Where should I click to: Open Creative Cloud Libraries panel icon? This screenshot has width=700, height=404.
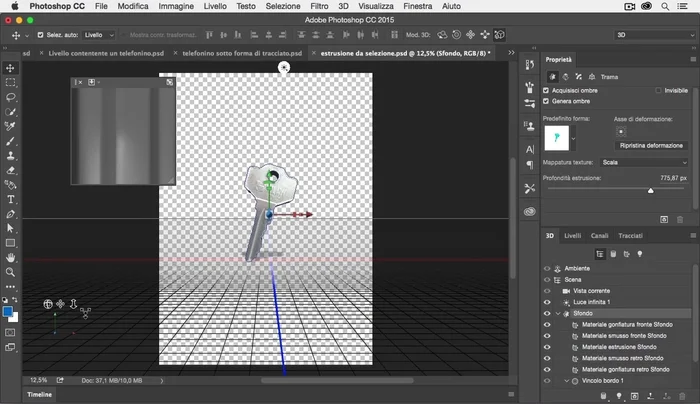point(529,211)
